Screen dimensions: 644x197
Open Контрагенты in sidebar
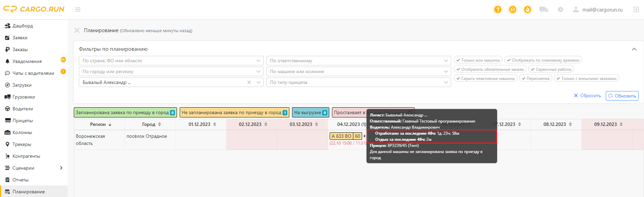tap(34, 156)
